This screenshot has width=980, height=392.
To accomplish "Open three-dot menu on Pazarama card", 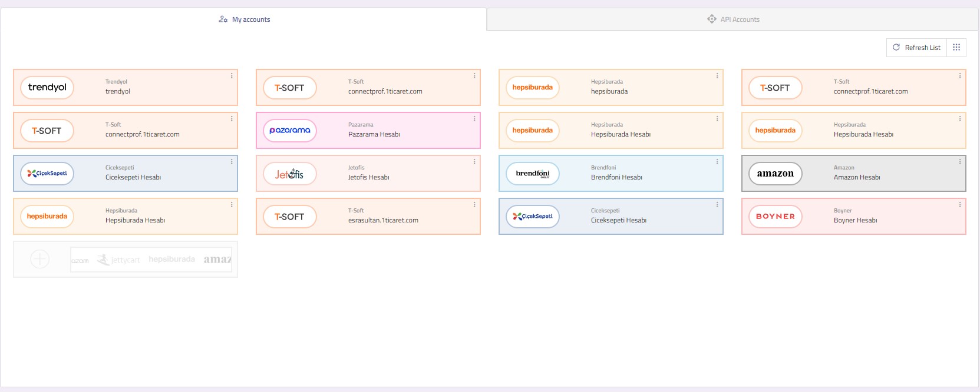I will 474,119.
